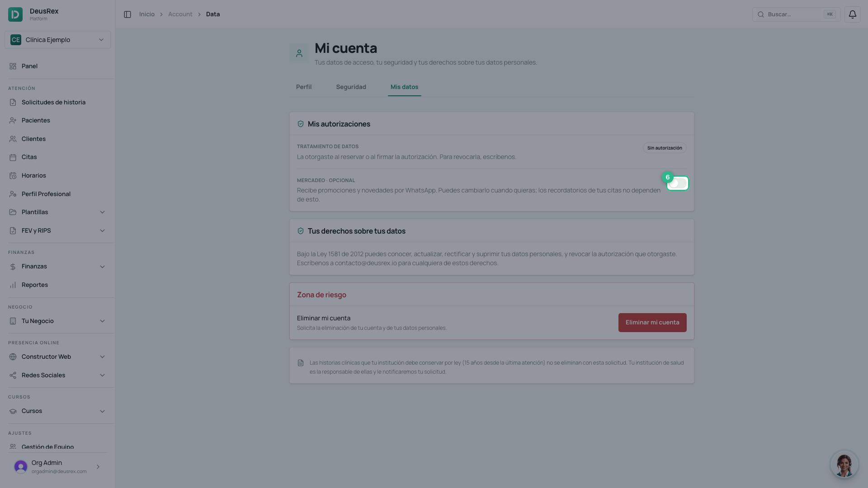Click the Finanzas dollar icon

13,267
